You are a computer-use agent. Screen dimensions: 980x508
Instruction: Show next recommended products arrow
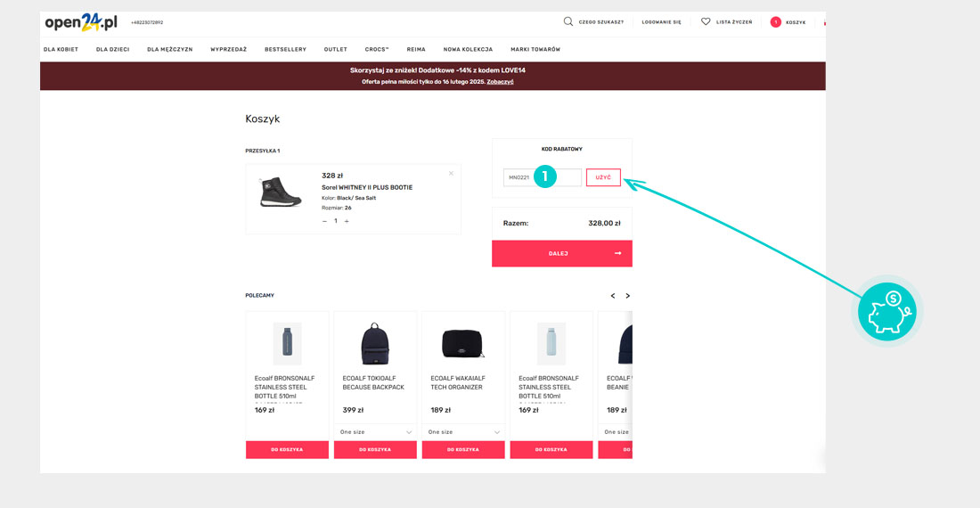(x=627, y=296)
